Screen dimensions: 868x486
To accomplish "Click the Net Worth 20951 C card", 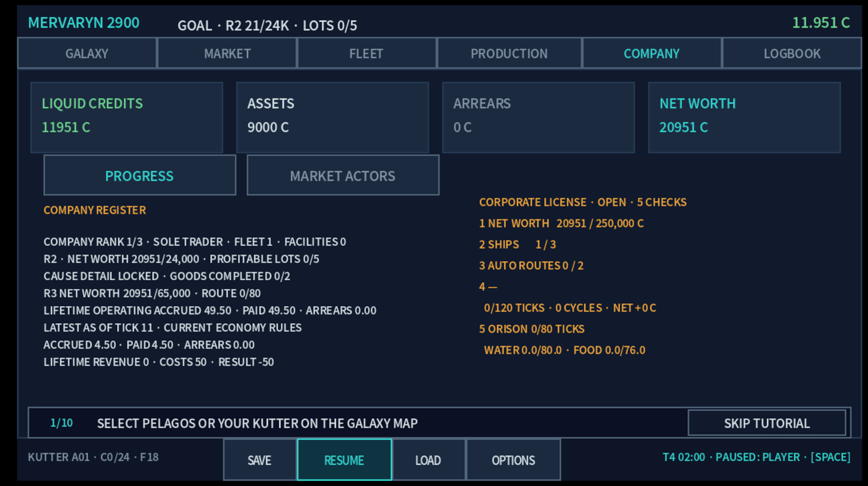I will 744,117.
